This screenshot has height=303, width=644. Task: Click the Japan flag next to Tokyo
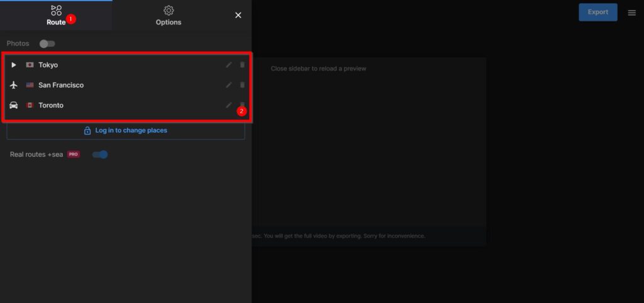pyautogui.click(x=30, y=65)
